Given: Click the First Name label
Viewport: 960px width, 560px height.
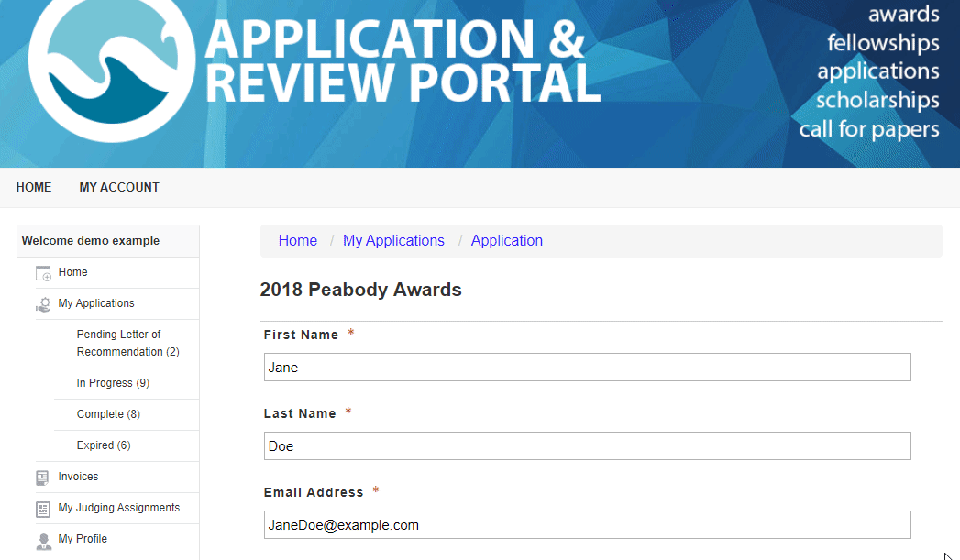Looking at the screenshot, I should pos(302,335).
